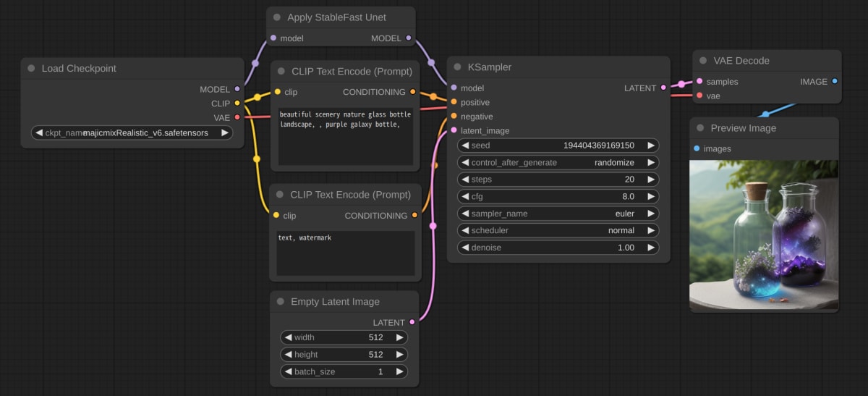The width and height of the screenshot is (868, 396).
Task: Click the steps 20 value field
Action: [x=558, y=180]
